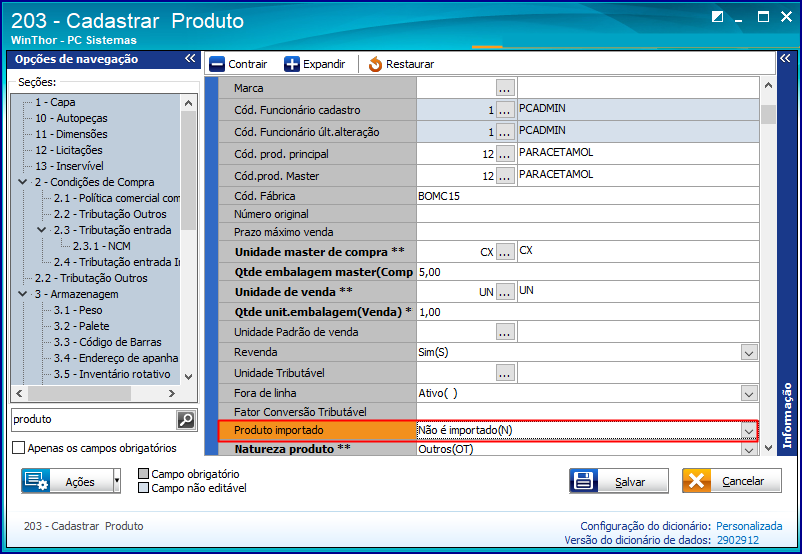The width and height of the screenshot is (802, 554).
Task: Open Personalizada dictionary configuration link
Action: 749,526
